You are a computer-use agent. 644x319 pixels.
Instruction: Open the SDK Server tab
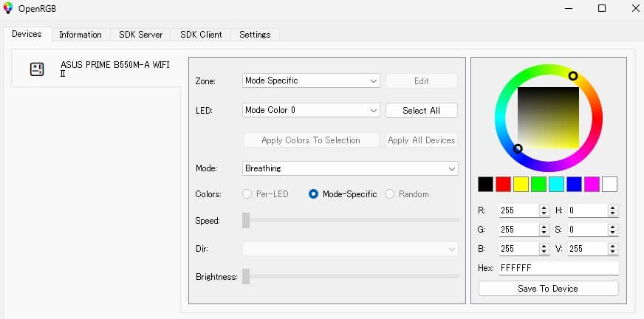tap(141, 35)
